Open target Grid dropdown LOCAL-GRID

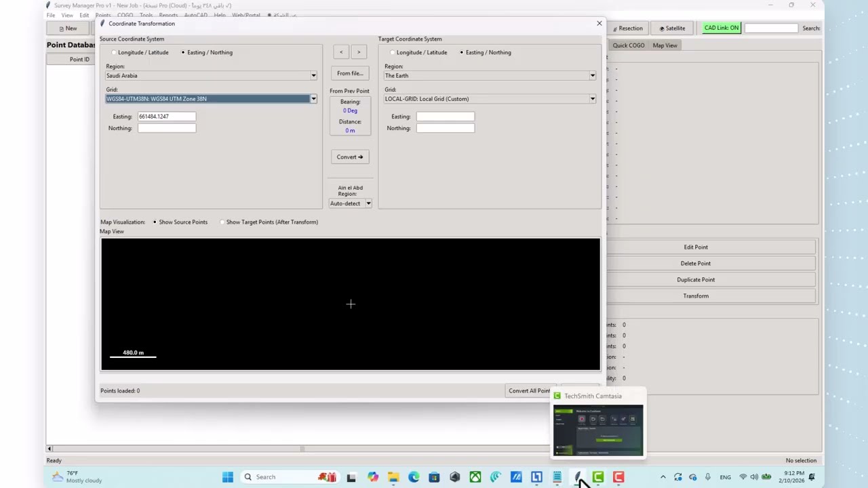pos(490,99)
